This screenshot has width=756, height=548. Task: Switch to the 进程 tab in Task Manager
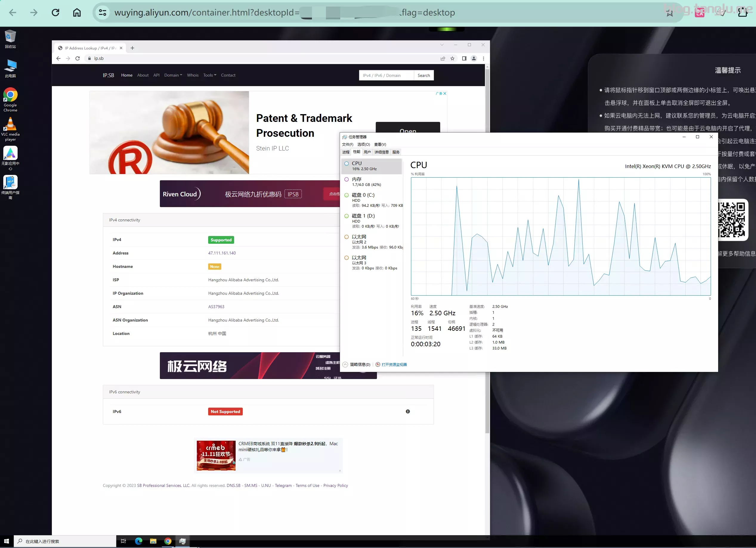346,152
